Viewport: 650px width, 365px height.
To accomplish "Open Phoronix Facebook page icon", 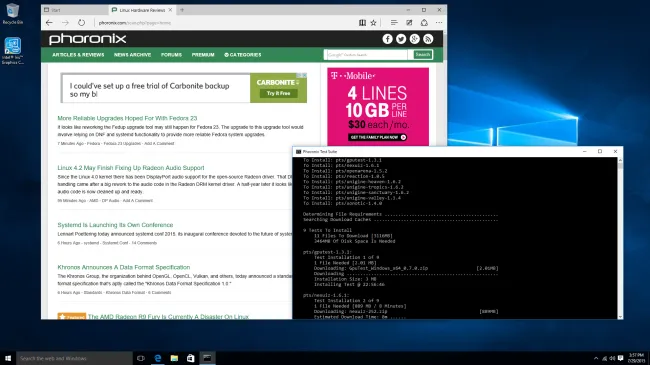I will (387, 39).
